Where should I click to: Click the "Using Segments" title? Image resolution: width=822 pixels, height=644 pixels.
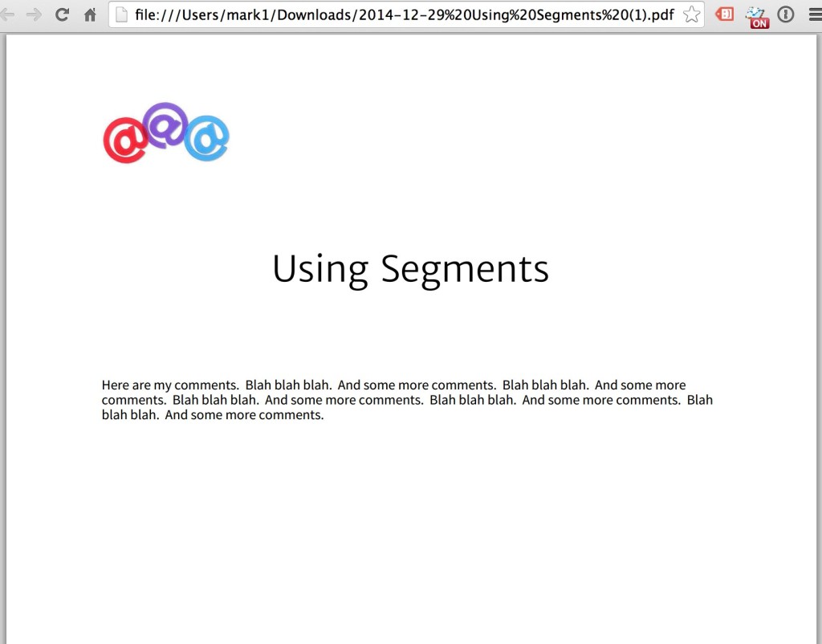(x=410, y=269)
